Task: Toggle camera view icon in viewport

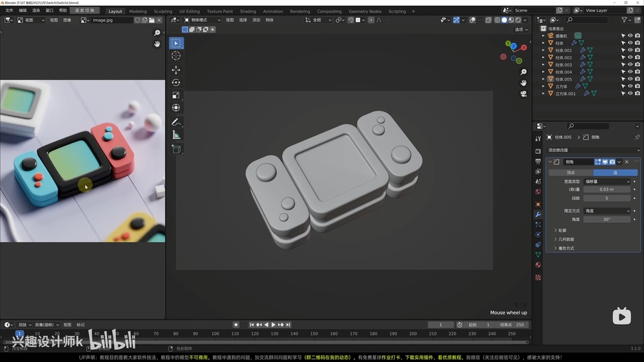Action: [524, 93]
